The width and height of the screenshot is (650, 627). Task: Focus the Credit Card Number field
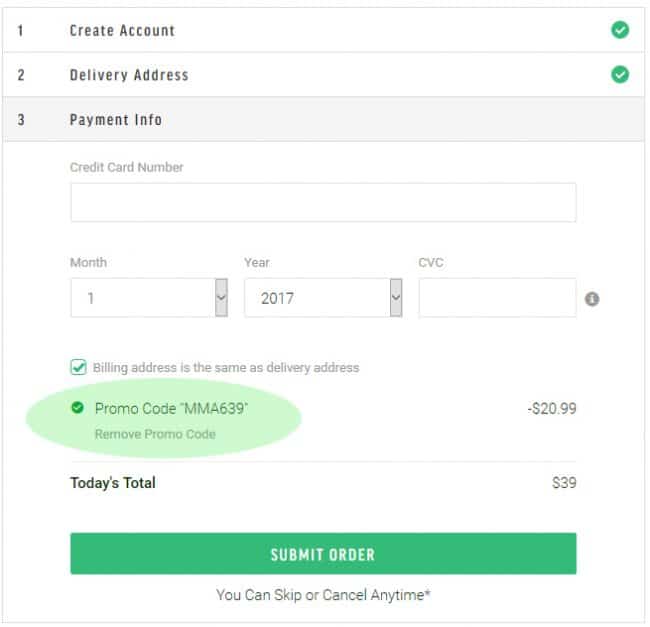tap(323, 202)
